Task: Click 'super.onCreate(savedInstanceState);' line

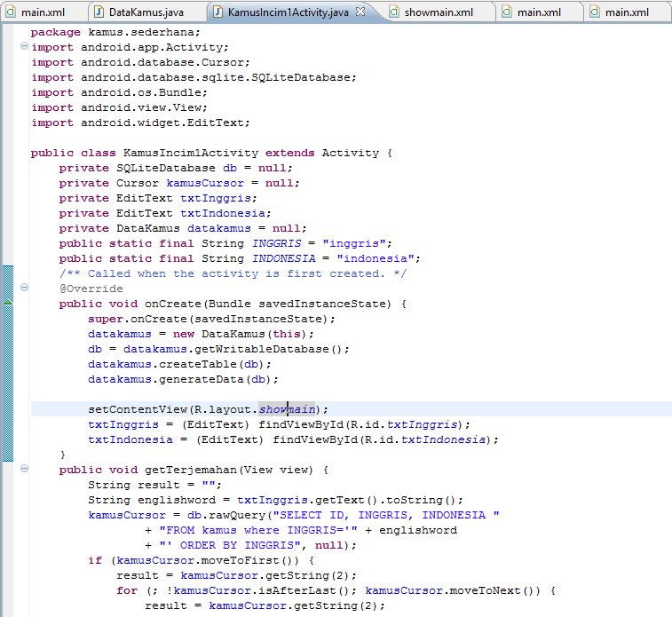Action: (x=211, y=319)
